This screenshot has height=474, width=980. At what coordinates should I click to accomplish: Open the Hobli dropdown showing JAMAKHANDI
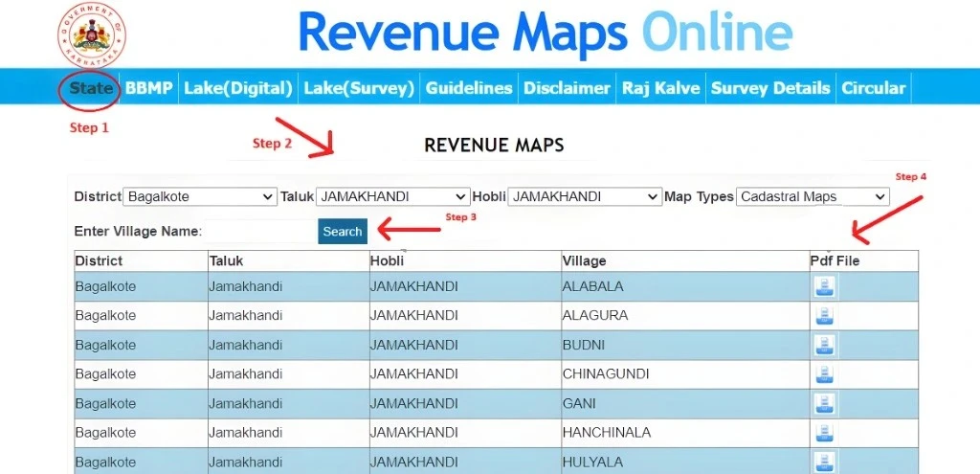pos(585,196)
